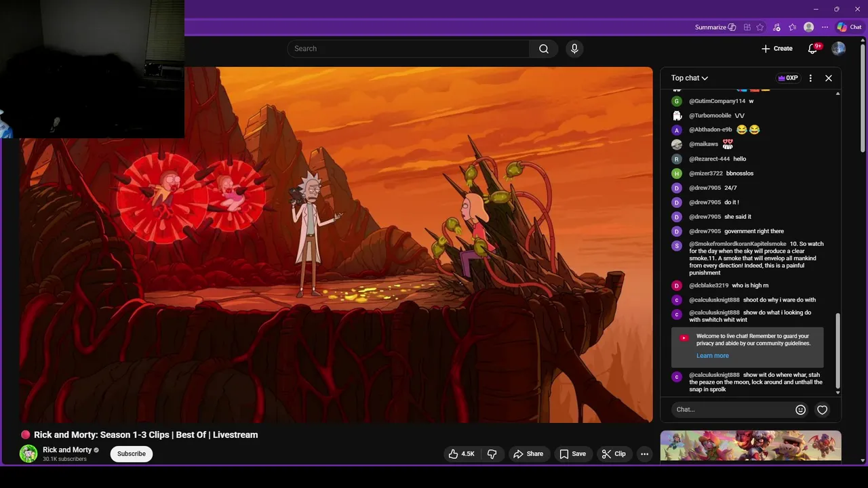The height and width of the screenshot is (488, 868).
Task: Add this page to favorites with star icon
Action: tap(760, 27)
